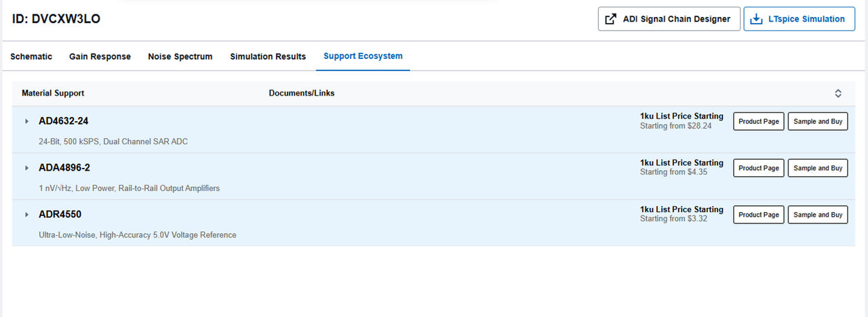View the Noise Spectrum tab
This screenshot has height=317, width=868.
click(x=180, y=56)
